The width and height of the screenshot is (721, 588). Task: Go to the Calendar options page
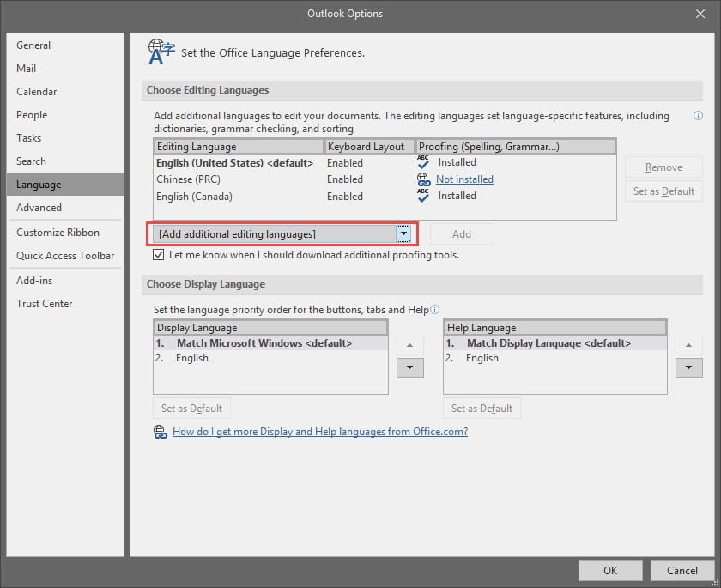pos(65,92)
